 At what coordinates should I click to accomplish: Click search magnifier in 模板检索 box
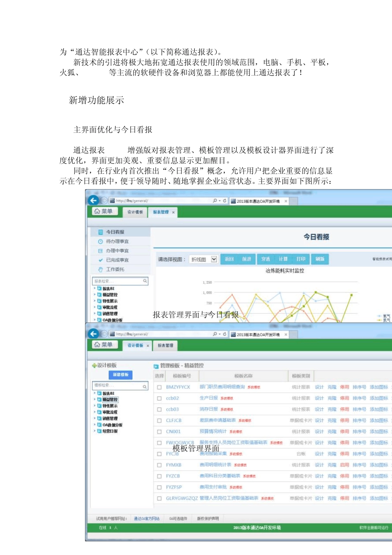[145, 387]
